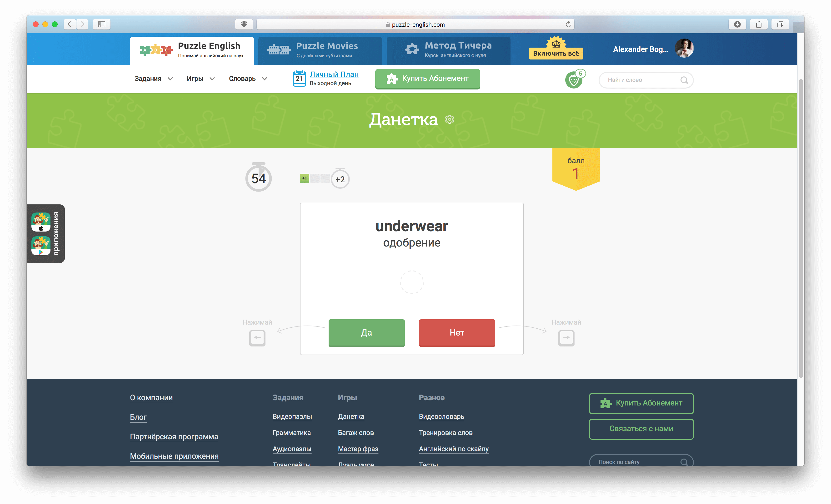Answer Да for underwear
Image resolution: width=831 pixels, height=504 pixels.
click(x=366, y=333)
